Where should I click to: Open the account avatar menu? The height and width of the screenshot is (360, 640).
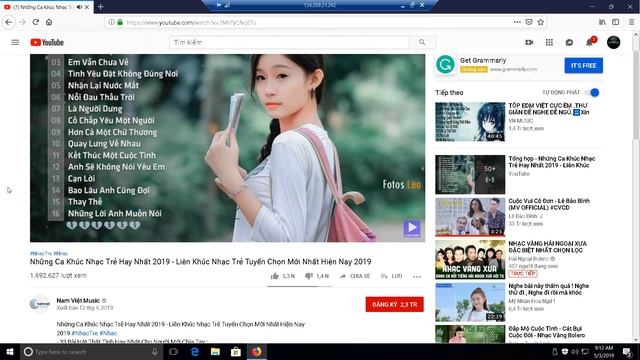tap(613, 42)
